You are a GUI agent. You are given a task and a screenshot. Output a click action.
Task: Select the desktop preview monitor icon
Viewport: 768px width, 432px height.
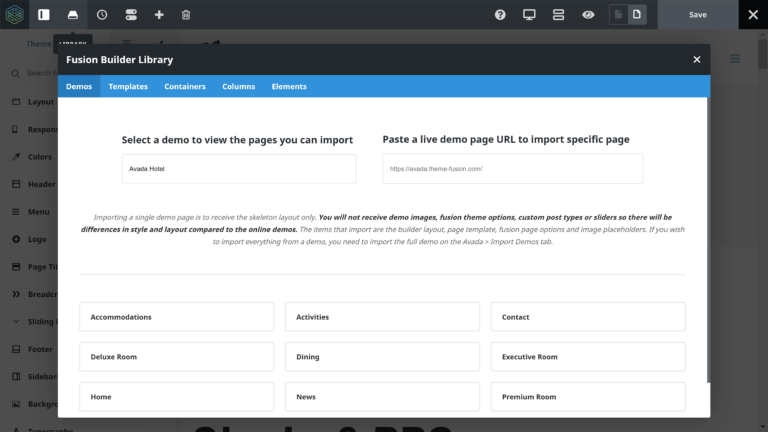click(529, 15)
